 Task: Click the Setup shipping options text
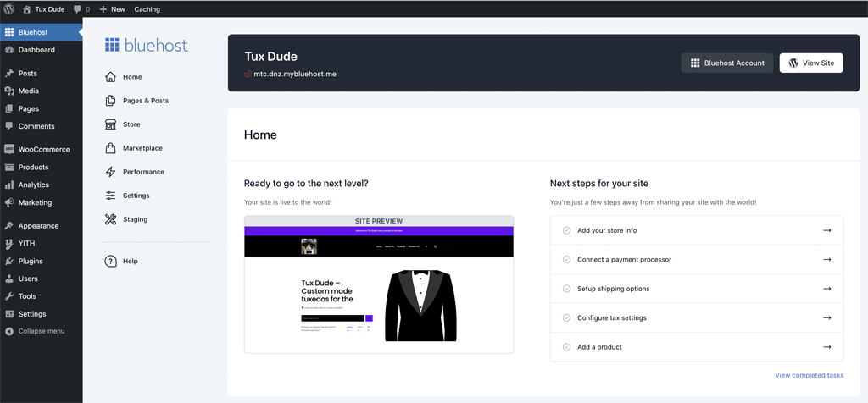click(x=614, y=289)
